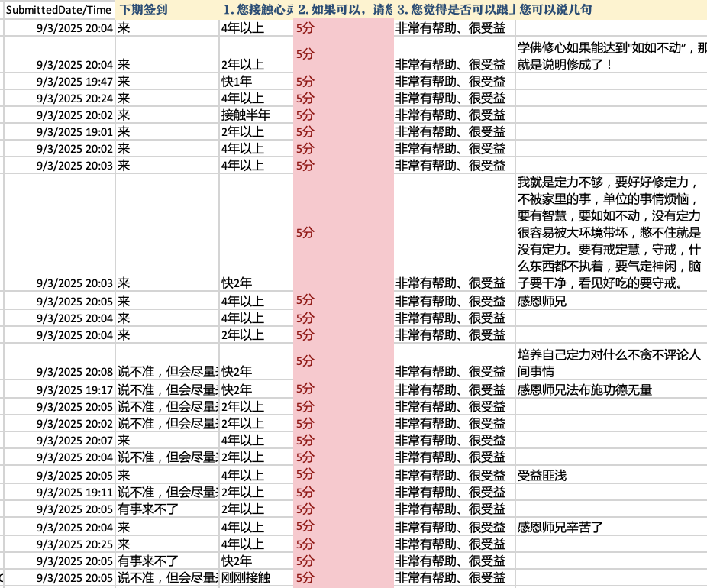The image size is (707, 588).
Task: Click the header starting with 1. 您接触心
Action: coord(256,9)
